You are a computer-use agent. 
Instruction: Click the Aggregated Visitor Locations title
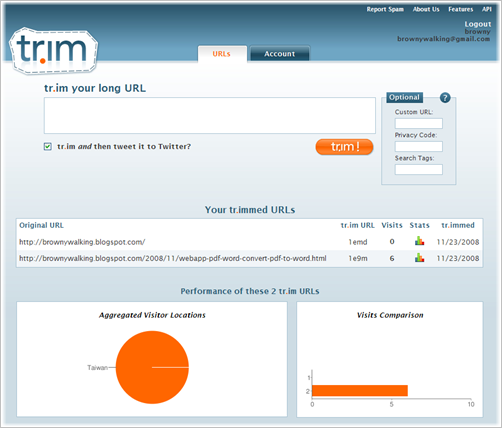(x=152, y=315)
